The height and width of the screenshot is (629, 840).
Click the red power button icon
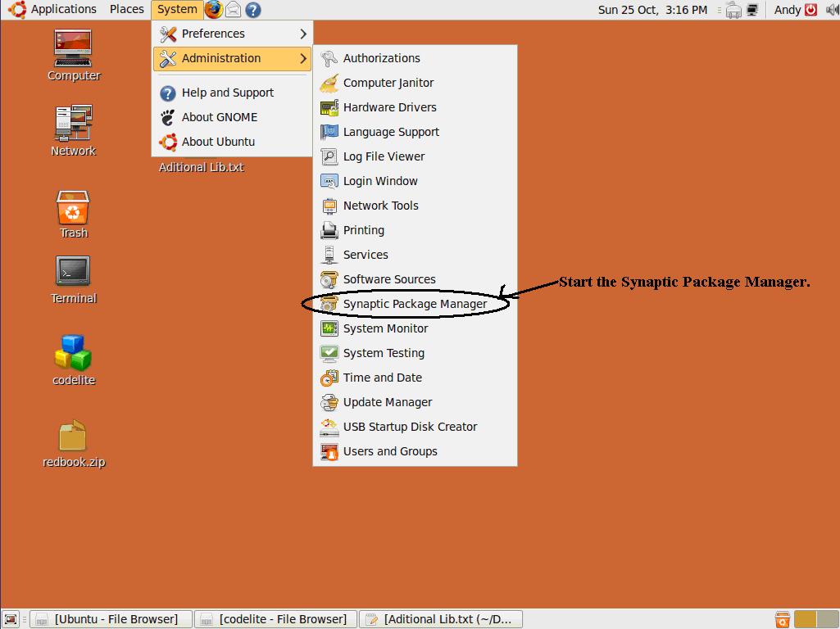click(810, 10)
